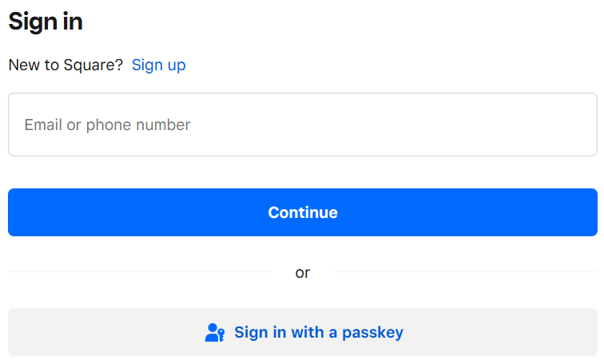Place cursor in Email or phone number input
The image size is (604, 364).
(303, 125)
